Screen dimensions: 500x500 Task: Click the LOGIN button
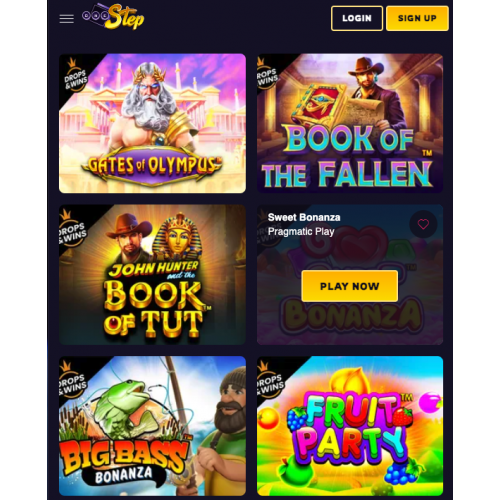pos(357,18)
